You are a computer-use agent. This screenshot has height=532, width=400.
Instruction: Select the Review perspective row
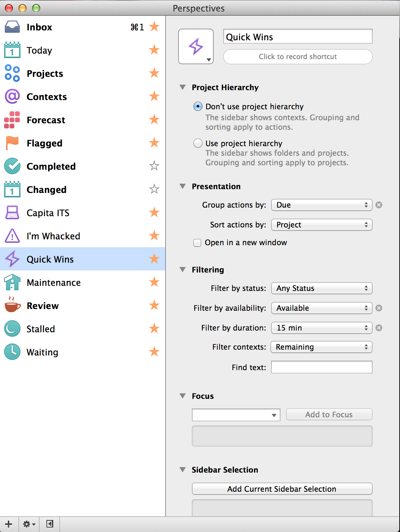(83, 306)
